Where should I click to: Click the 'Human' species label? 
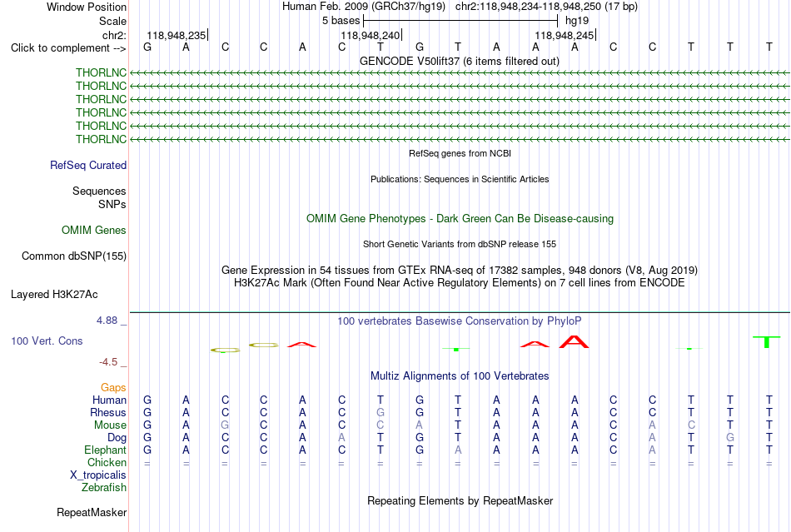tap(109, 400)
